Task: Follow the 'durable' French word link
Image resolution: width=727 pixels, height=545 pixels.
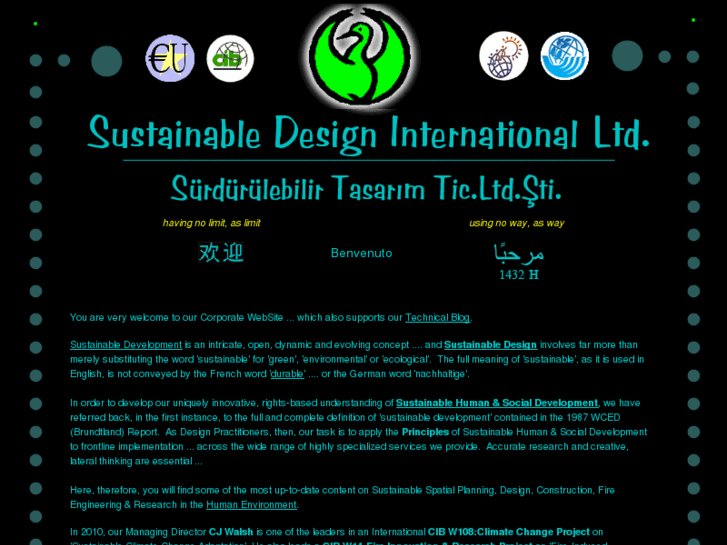Action: (x=287, y=374)
